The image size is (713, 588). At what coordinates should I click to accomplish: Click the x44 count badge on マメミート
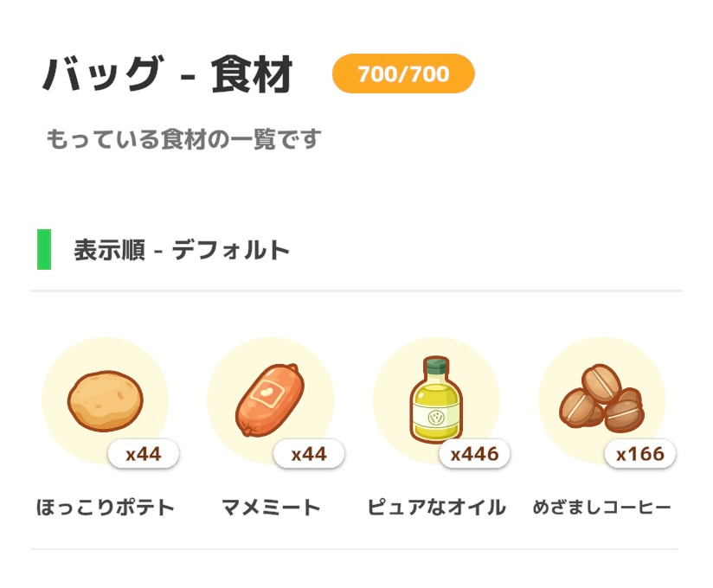(309, 453)
